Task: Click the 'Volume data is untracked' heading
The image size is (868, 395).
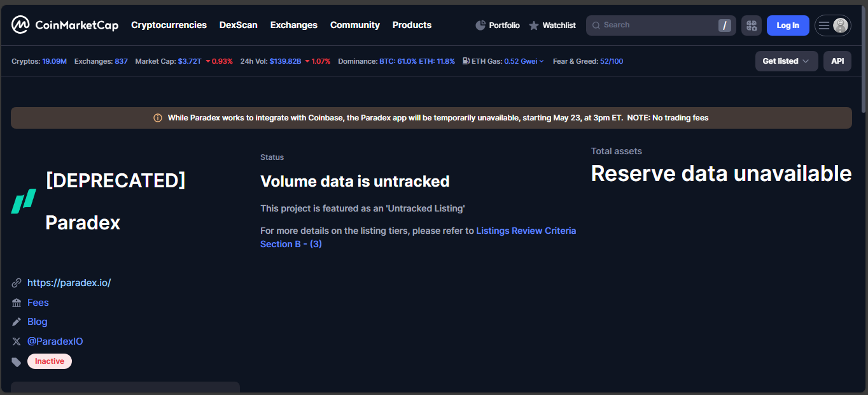Action: click(x=355, y=182)
